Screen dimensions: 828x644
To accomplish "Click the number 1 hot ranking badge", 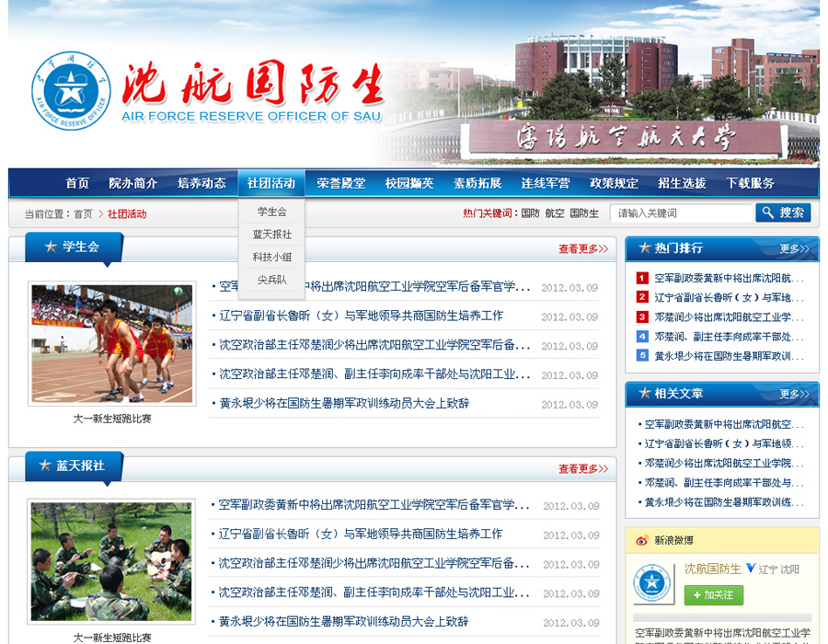I will tap(642, 278).
